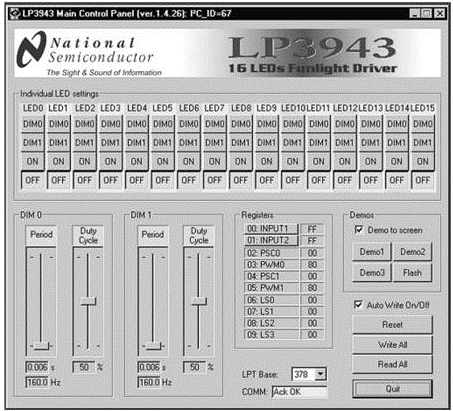Click the 02: PSC0 register value
The image size is (453, 411).
tap(312, 253)
